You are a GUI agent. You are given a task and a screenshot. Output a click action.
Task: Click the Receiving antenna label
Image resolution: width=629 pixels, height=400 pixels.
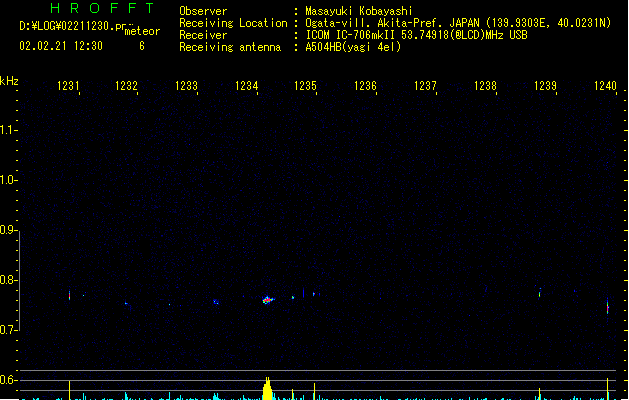230,47
